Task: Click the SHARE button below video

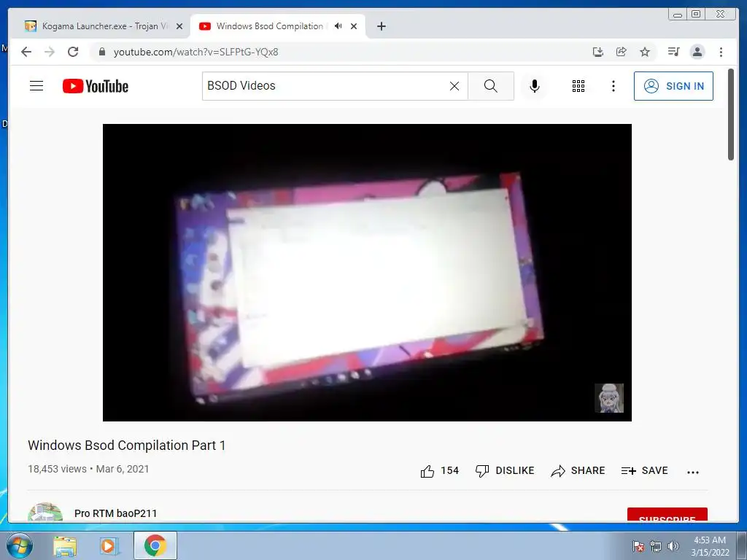Action: coord(578,471)
